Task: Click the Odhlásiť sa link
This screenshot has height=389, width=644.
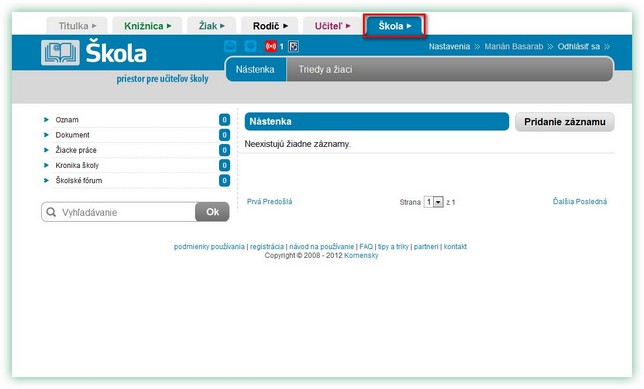Action: tap(579, 46)
